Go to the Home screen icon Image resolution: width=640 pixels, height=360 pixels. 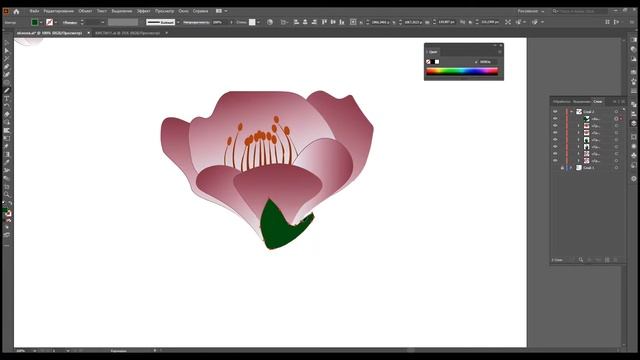point(16,11)
